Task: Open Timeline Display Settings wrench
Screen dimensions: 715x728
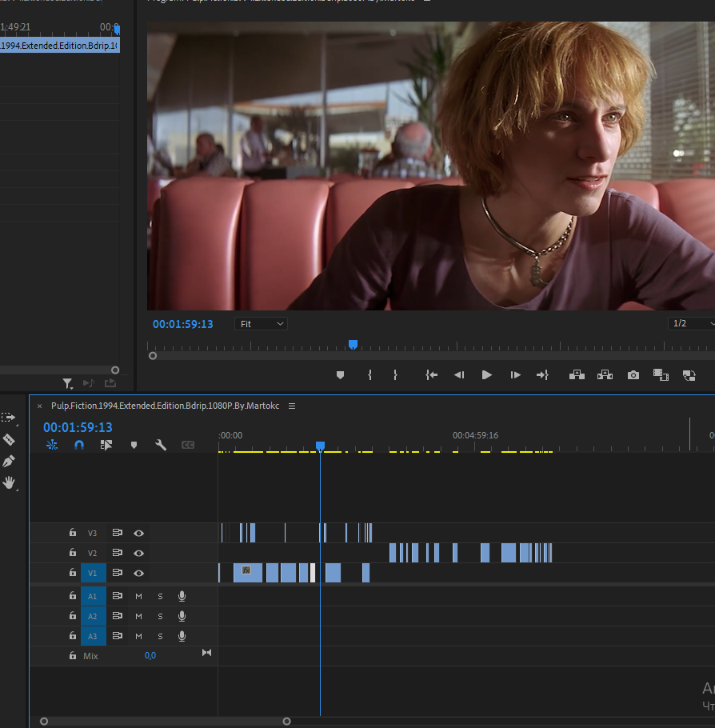Action: (161, 445)
